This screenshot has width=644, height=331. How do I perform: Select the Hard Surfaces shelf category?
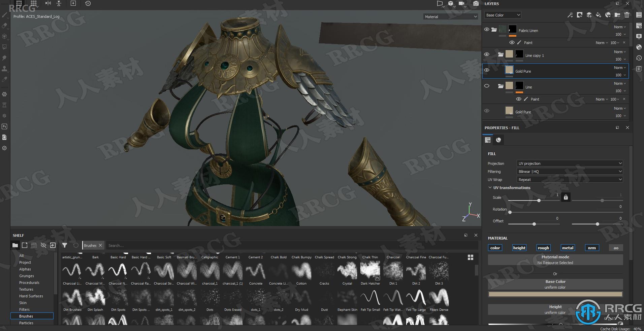tap(31, 296)
